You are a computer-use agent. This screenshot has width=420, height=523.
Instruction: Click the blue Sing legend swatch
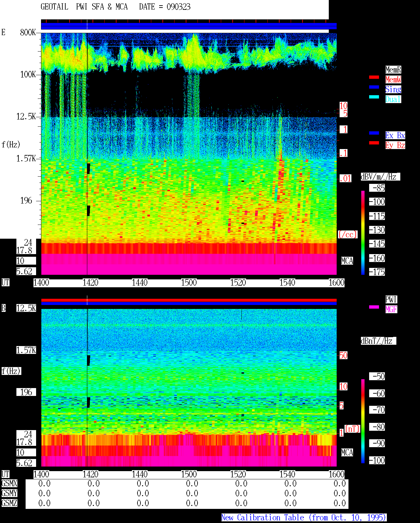[374, 87]
